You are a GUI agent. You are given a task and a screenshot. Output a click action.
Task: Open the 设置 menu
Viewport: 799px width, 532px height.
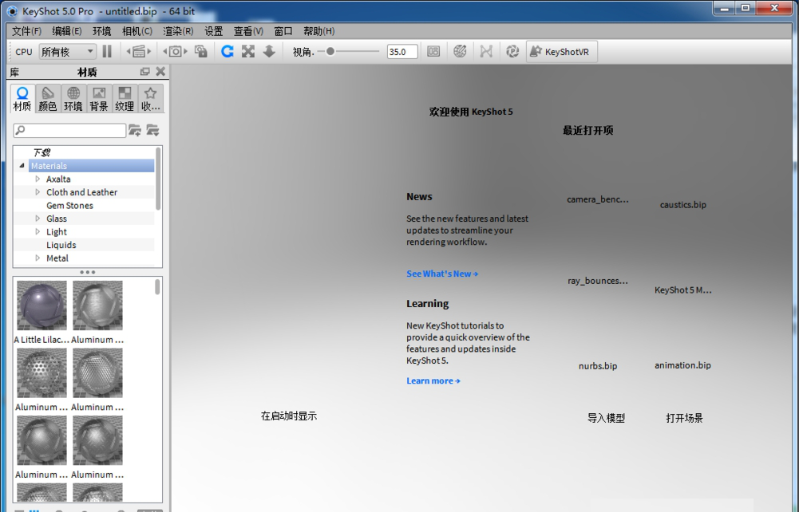point(213,31)
